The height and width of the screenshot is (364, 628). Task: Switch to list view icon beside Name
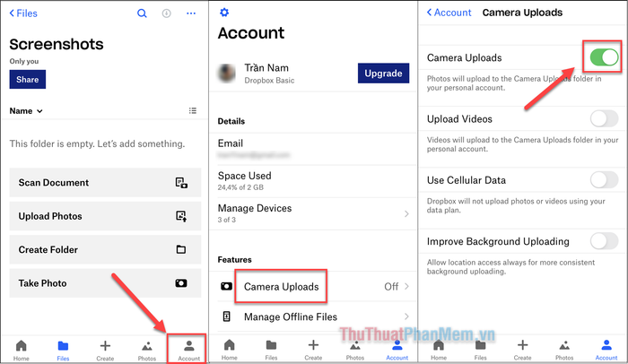[x=193, y=110]
